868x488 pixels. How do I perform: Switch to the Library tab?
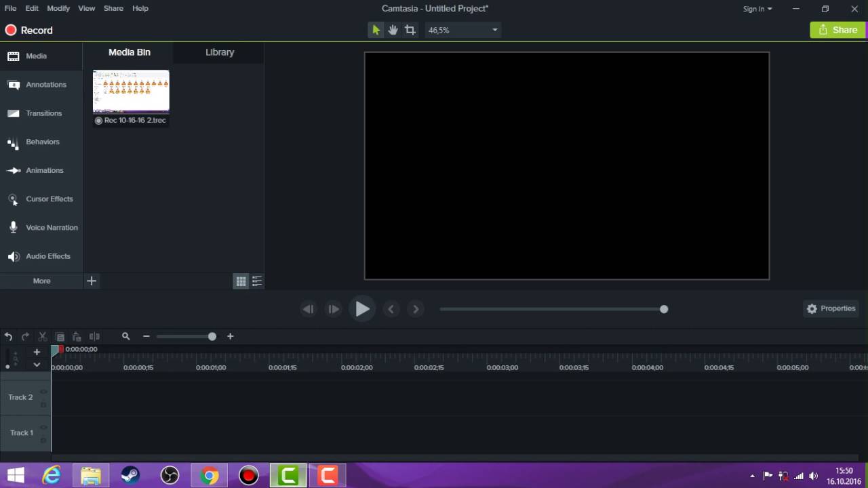click(x=220, y=52)
